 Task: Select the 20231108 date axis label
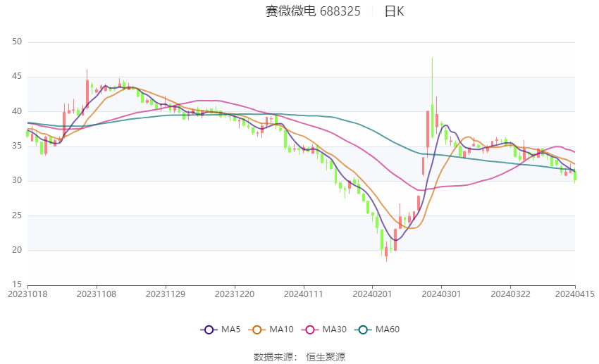pos(97,294)
